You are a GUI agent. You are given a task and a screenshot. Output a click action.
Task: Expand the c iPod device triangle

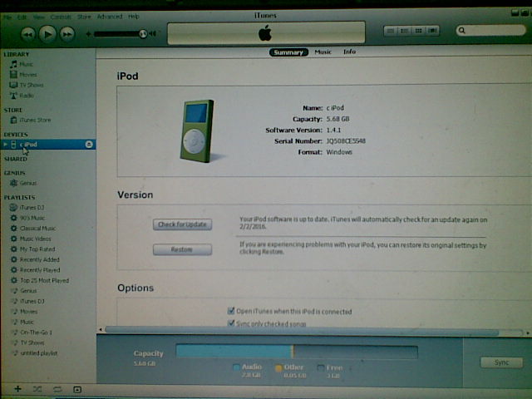(5, 145)
